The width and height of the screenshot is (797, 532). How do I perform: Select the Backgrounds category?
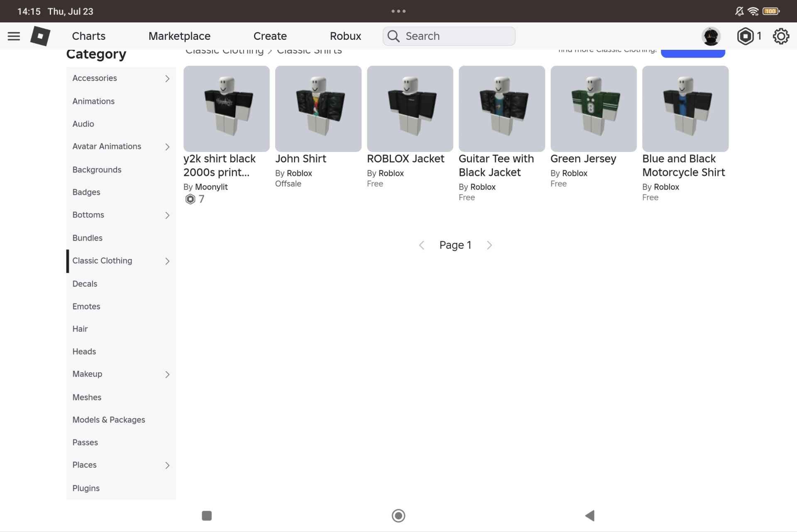click(x=121, y=170)
